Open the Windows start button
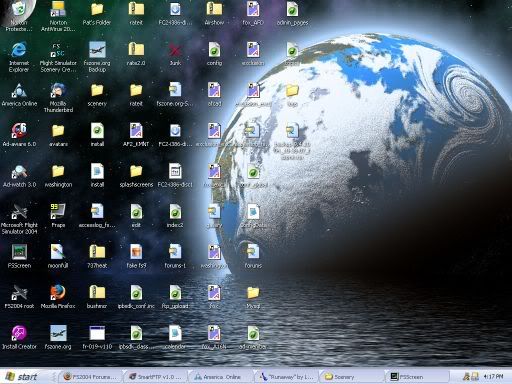The image size is (512, 384). 22,377
